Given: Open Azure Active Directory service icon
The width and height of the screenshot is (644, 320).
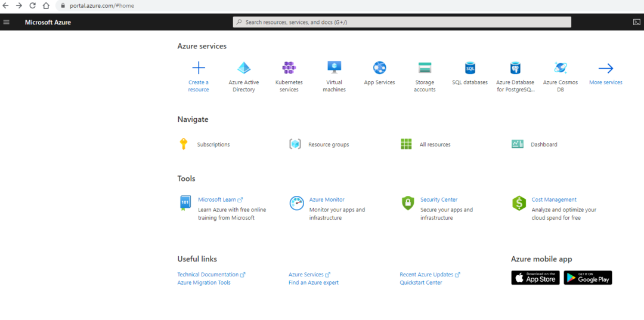Looking at the screenshot, I should tap(244, 68).
